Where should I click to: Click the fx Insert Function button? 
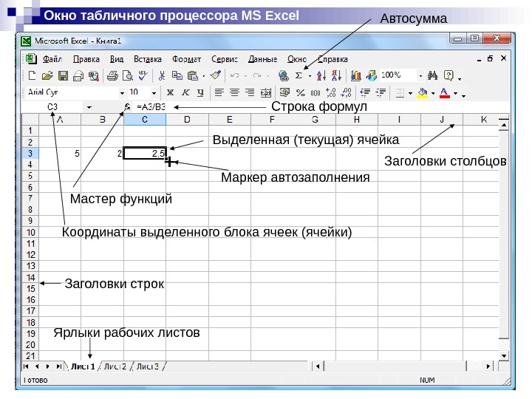pyautogui.click(x=127, y=107)
